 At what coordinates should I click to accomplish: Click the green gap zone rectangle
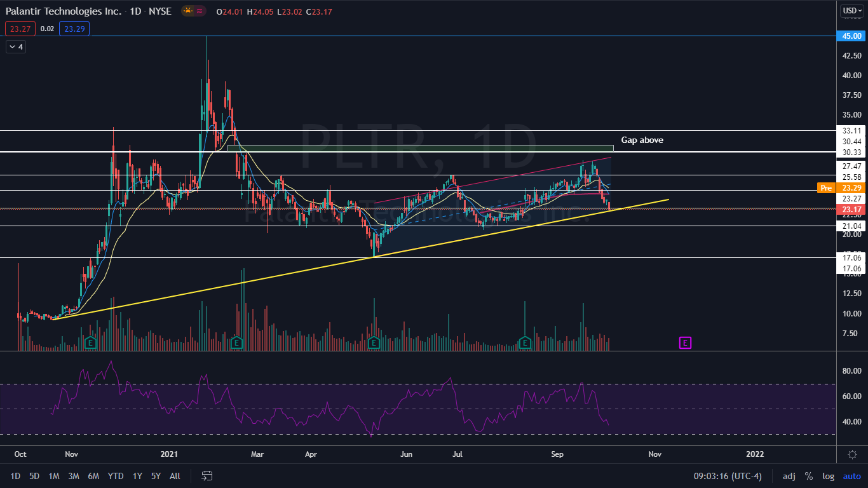coord(420,149)
